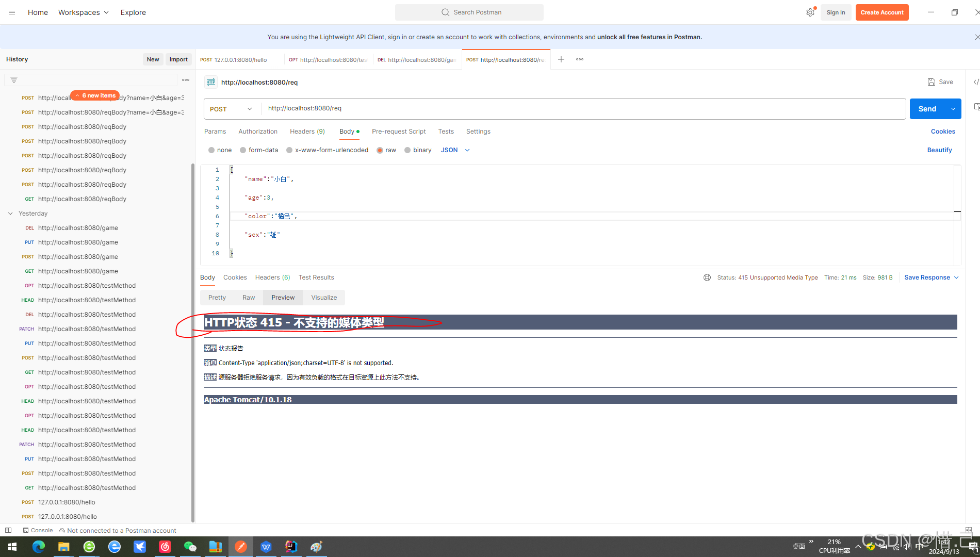The height and width of the screenshot is (557, 980).
Task: Switch to the Params tab
Action: tap(215, 132)
